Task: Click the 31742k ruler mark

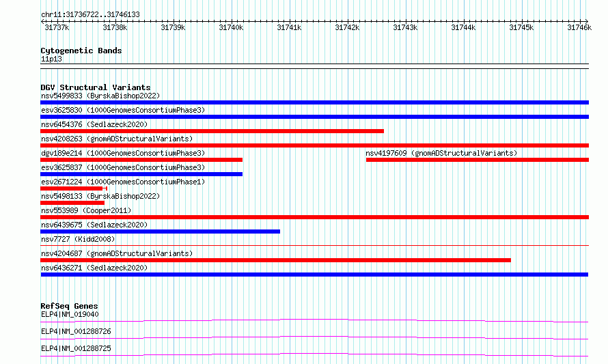Action: 347,27
